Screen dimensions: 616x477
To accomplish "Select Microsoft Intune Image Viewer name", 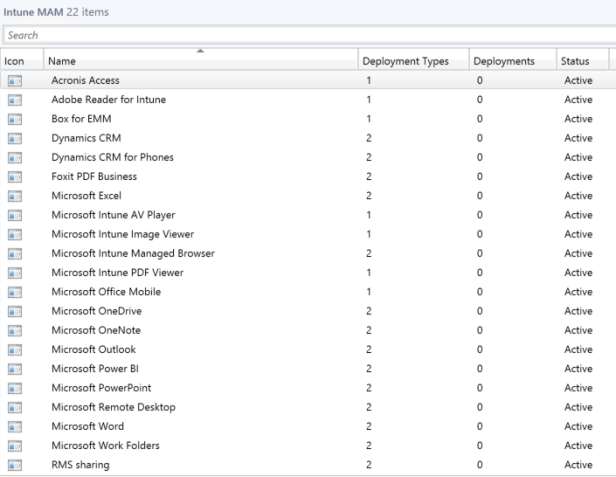I will coord(123,234).
